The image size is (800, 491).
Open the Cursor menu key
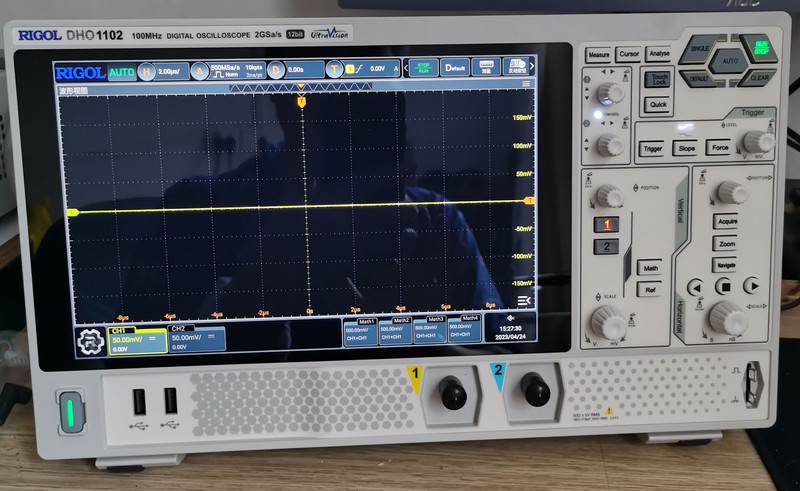628,54
